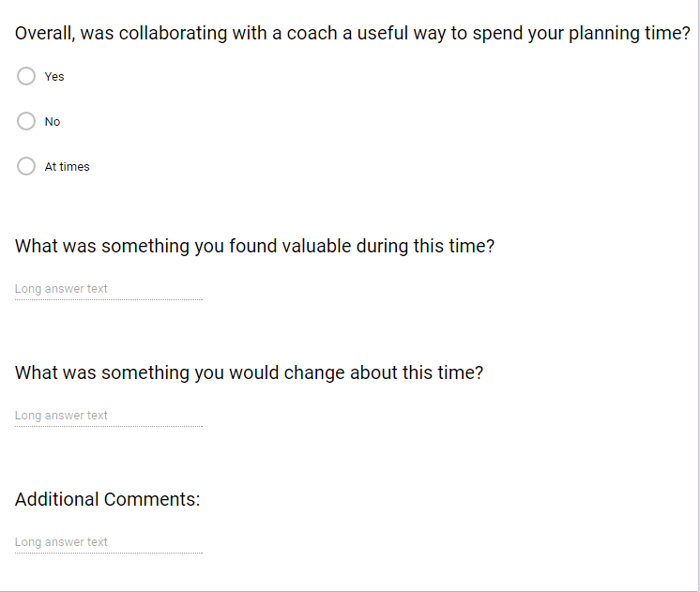Click the 'At times' option label text
700x592 pixels.
67,167
